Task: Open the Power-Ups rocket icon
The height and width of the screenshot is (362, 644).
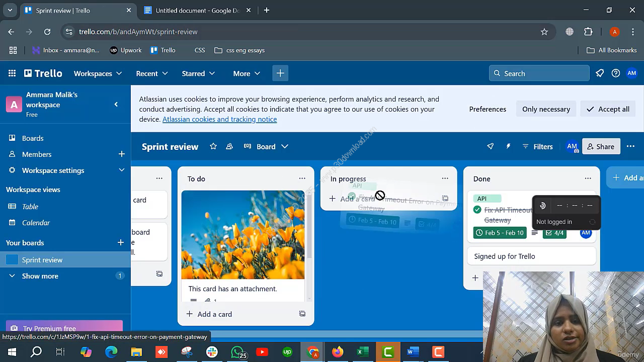Action: coord(491,146)
